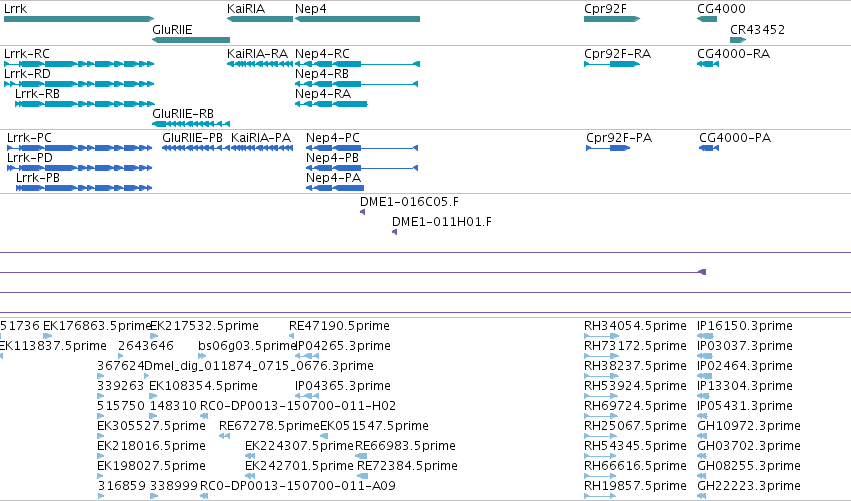Select the Nep4-PA protein feature
This screenshot has width=851, height=501.
coord(335,188)
